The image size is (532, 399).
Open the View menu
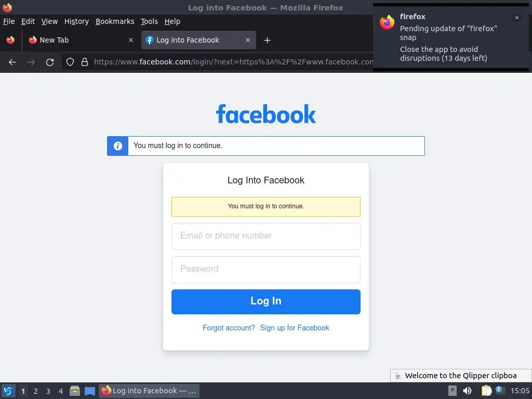[49, 21]
